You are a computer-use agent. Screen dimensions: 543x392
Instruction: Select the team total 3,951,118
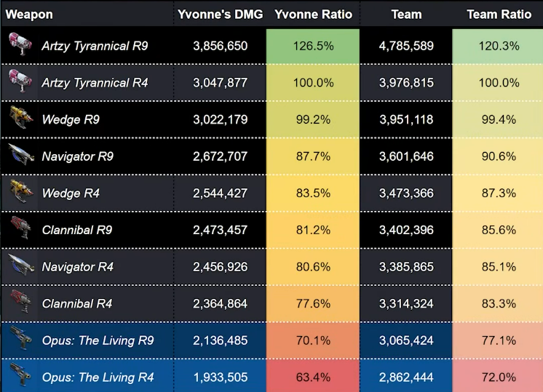(x=406, y=120)
